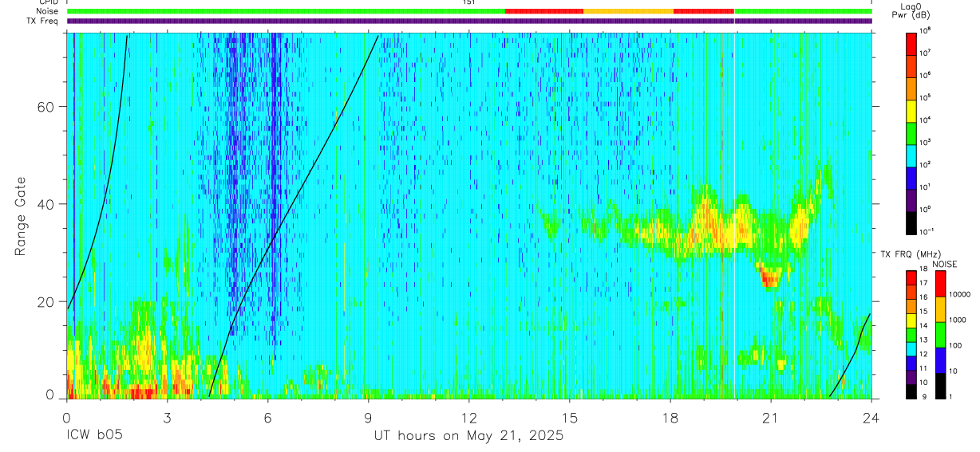
Task: Click the '10000' label on the NOISE colorbar
Action: [x=959, y=295]
